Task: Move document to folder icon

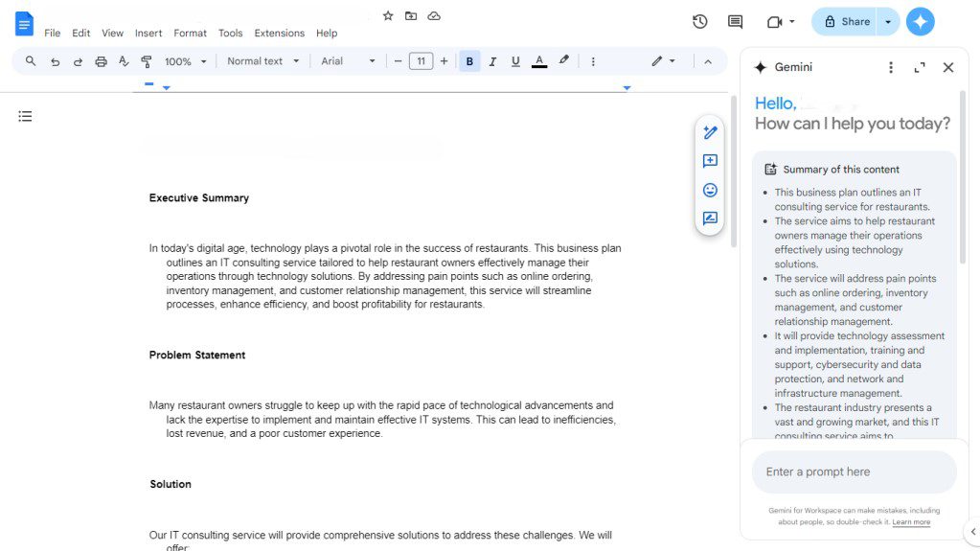Action: pos(411,15)
